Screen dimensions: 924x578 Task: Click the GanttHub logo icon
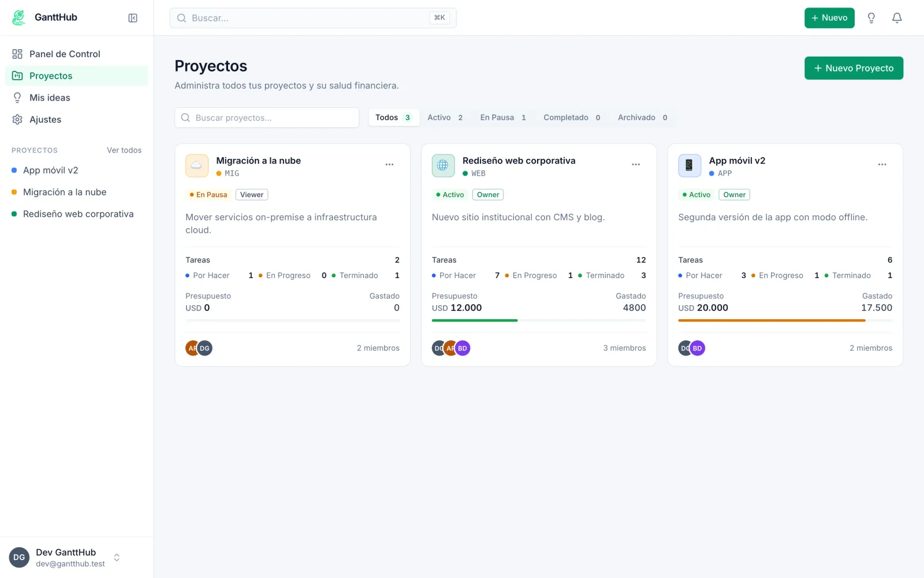pos(19,18)
